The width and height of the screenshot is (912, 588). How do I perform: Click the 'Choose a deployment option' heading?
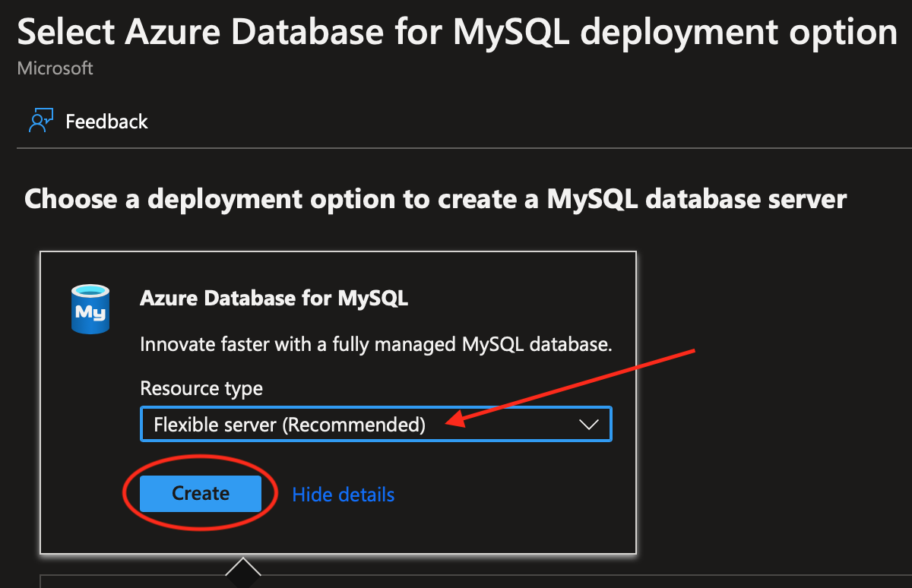[435, 199]
